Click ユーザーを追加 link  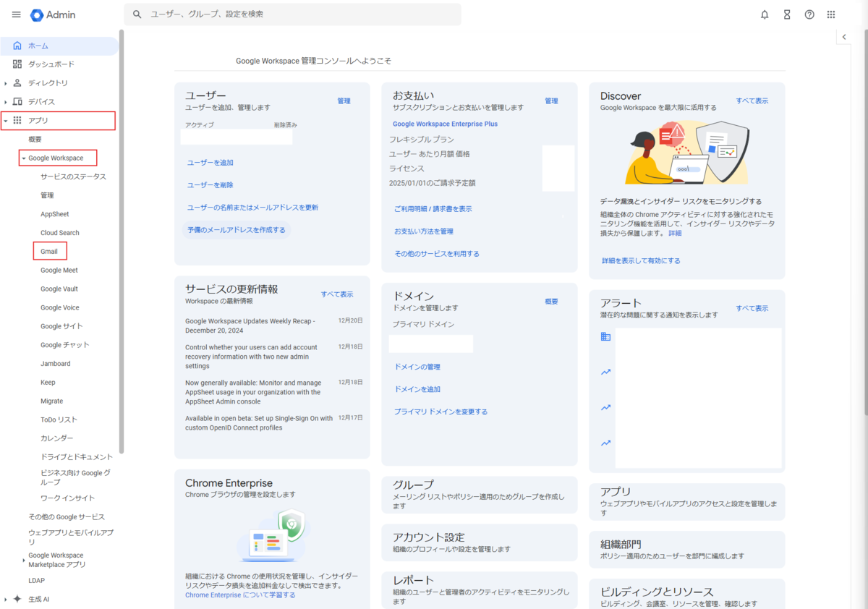click(x=210, y=163)
